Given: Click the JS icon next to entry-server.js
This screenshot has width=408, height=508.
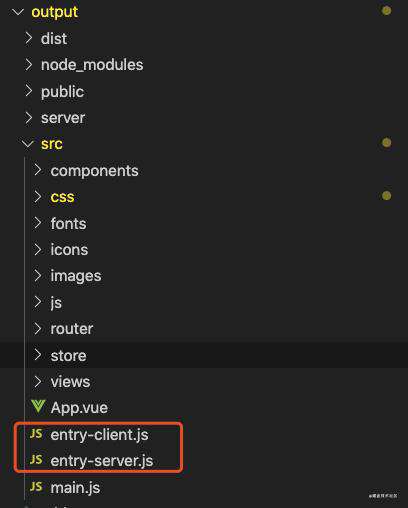Looking at the screenshot, I should [x=36, y=460].
